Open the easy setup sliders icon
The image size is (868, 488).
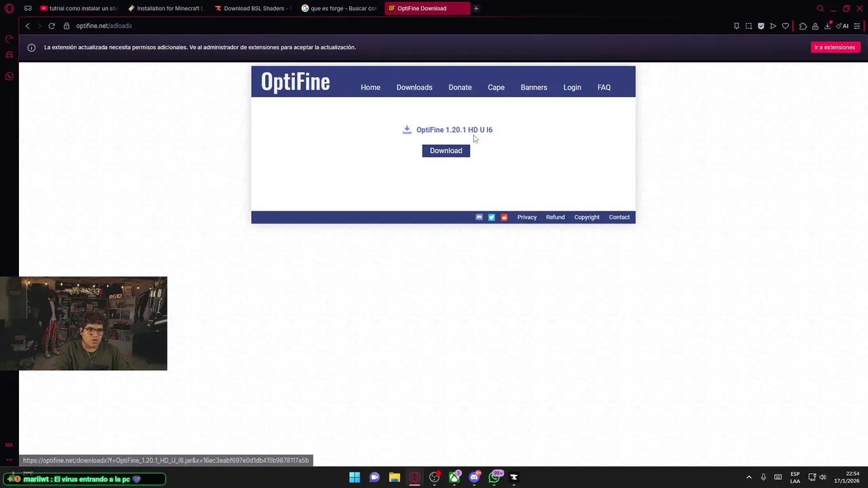coord(857,26)
